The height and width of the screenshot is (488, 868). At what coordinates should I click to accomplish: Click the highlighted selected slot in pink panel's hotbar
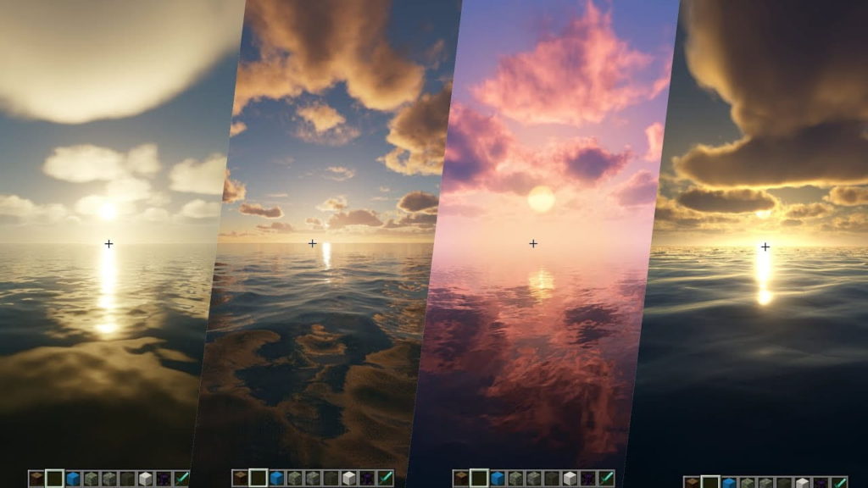click(x=479, y=478)
